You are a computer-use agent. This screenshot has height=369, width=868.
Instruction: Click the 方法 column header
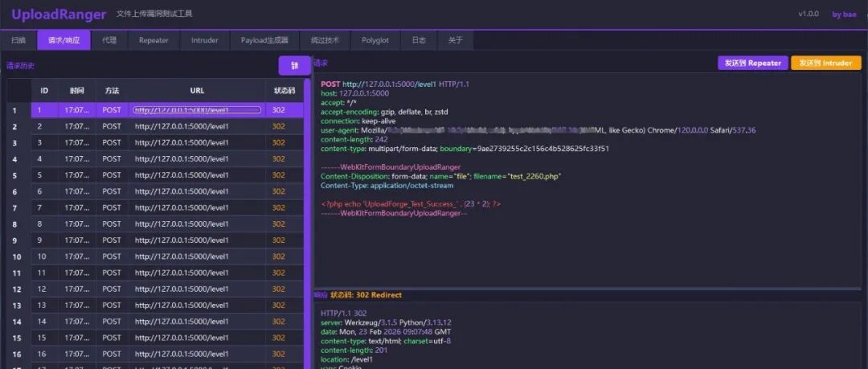(x=112, y=90)
